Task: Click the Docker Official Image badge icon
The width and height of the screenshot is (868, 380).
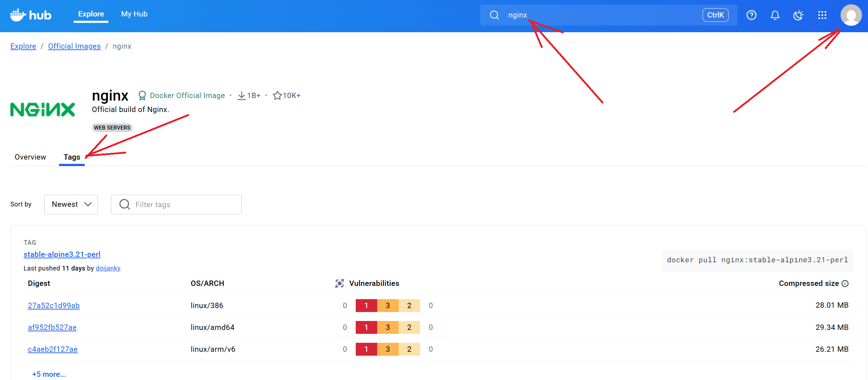Action: (x=142, y=96)
